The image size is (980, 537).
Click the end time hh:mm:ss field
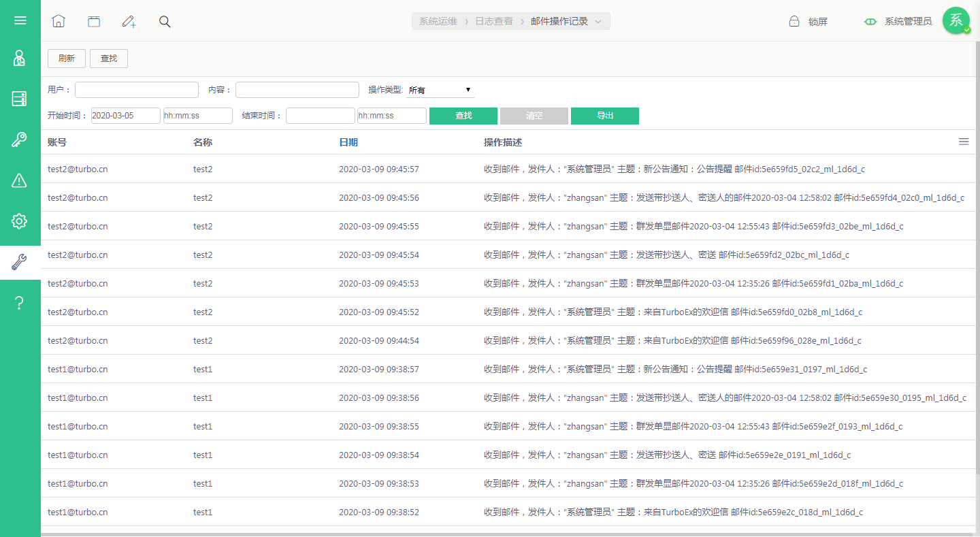pyautogui.click(x=392, y=116)
